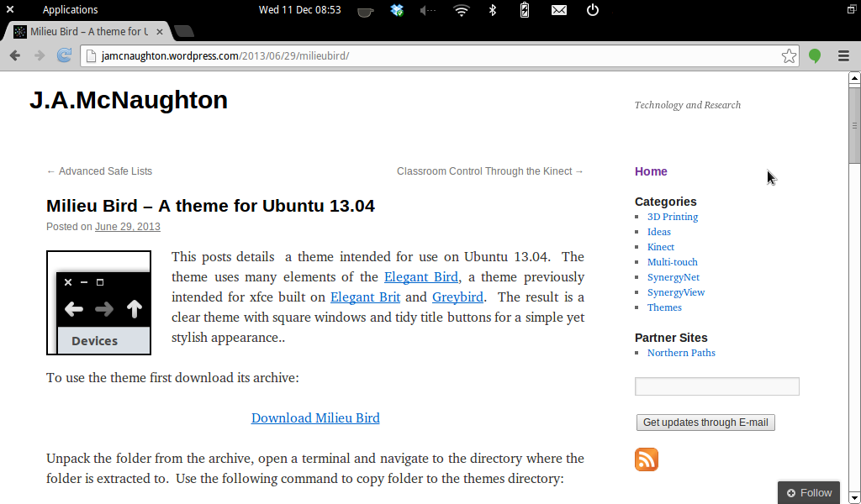
Task: Open the Wi-Fi network indicator
Action: coord(461,10)
